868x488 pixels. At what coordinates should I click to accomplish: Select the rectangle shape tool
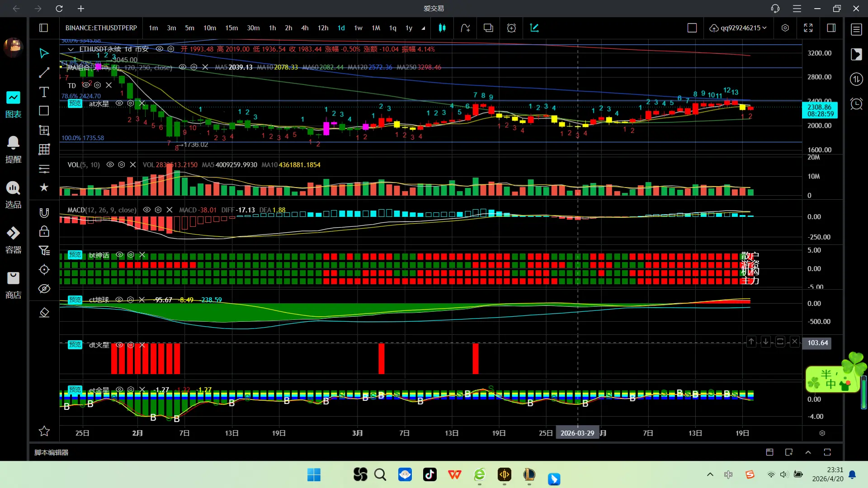[44, 111]
